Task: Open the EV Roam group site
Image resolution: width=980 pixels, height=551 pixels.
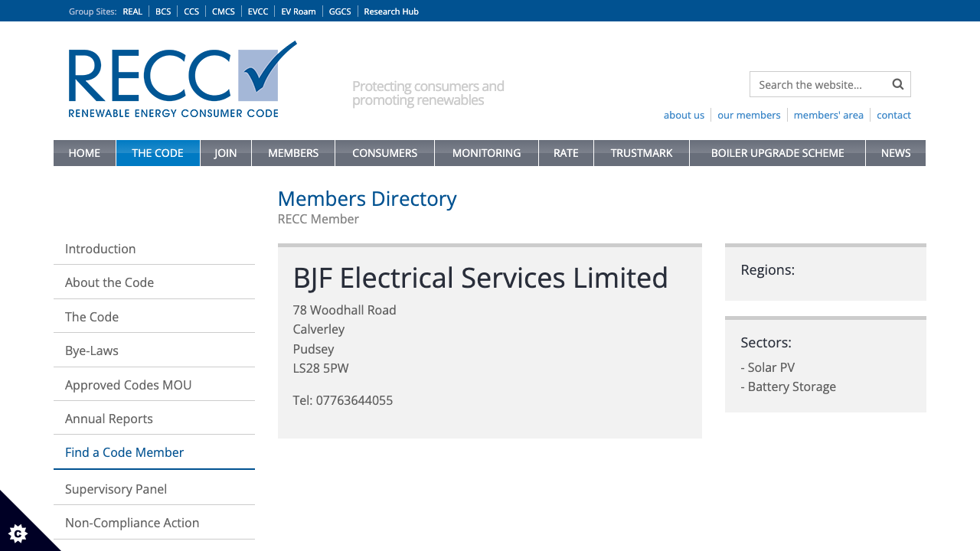Action: 298,11
